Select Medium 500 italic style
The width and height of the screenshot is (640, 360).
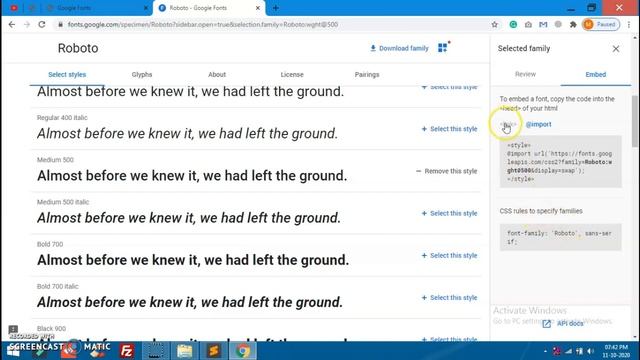(x=449, y=213)
